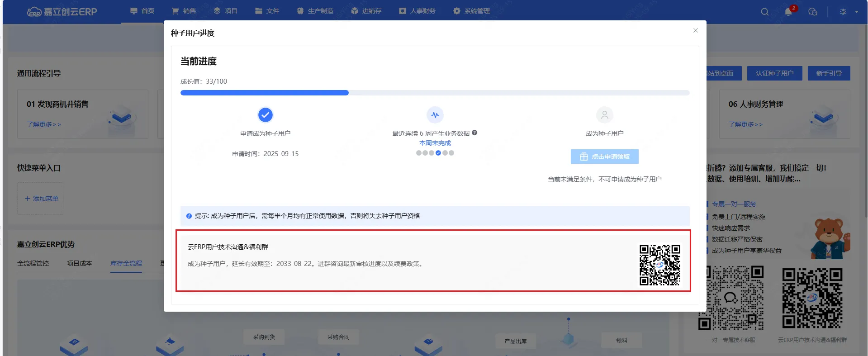Open the 进销存 menu
Viewport: 868px width, 356px height.
366,11
